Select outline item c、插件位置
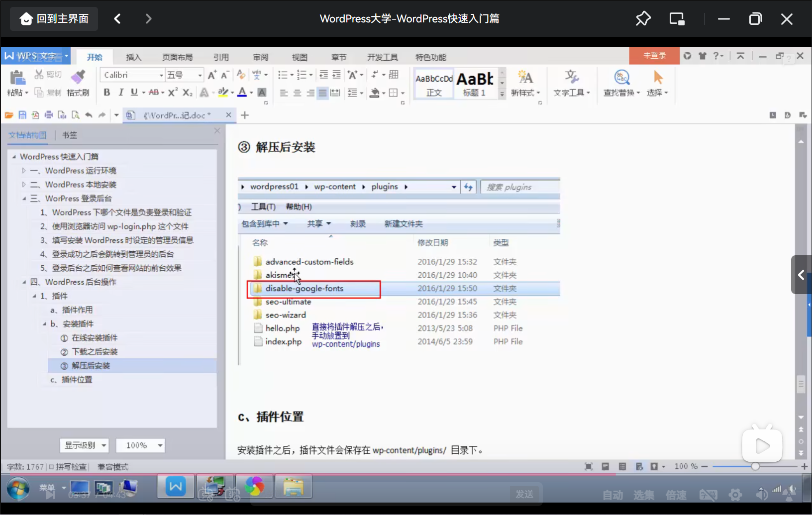The image size is (812, 515). [71, 380]
